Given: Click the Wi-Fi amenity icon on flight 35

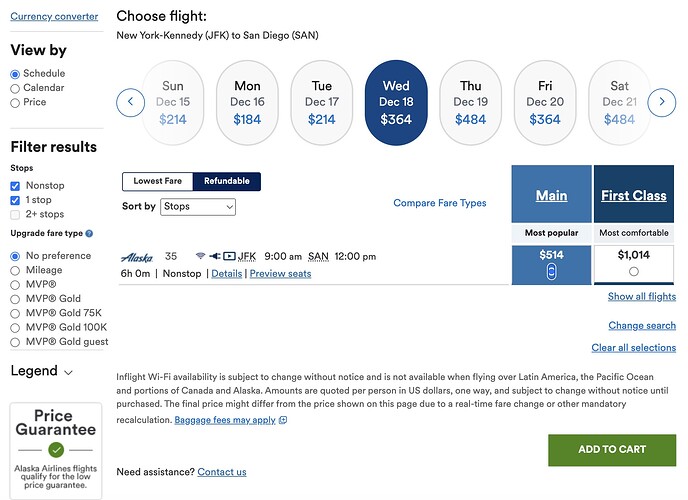Looking at the screenshot, I should click(201, 256).
